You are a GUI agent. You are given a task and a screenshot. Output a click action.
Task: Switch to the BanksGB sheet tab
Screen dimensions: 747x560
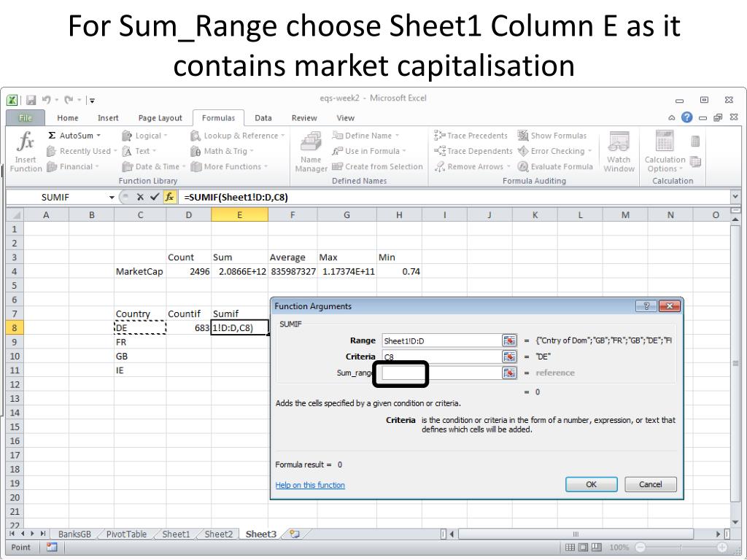74,534
